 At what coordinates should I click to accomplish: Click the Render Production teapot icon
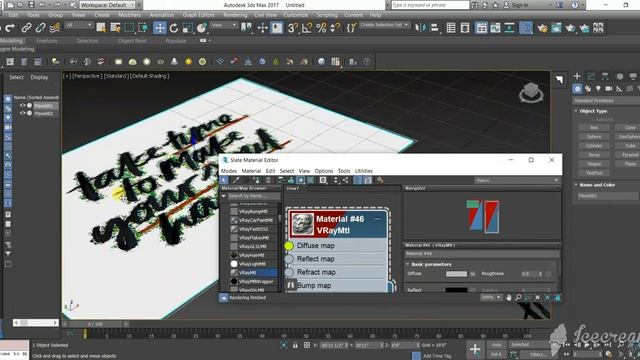pos(570,28)
